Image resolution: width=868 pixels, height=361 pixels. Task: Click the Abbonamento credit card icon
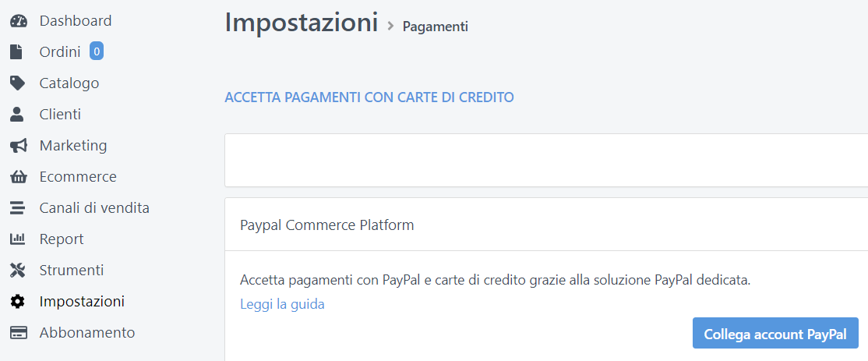click(x=17, y=333)
